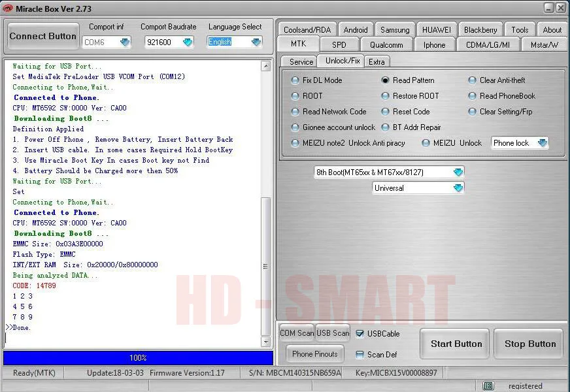This screenshot has width=570, height=392.
Task: Click the Connect Button
Action: click(43, 36)
